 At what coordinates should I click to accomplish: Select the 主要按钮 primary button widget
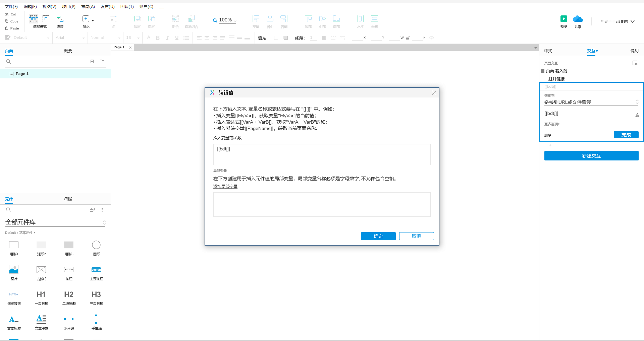coord(96,273)
